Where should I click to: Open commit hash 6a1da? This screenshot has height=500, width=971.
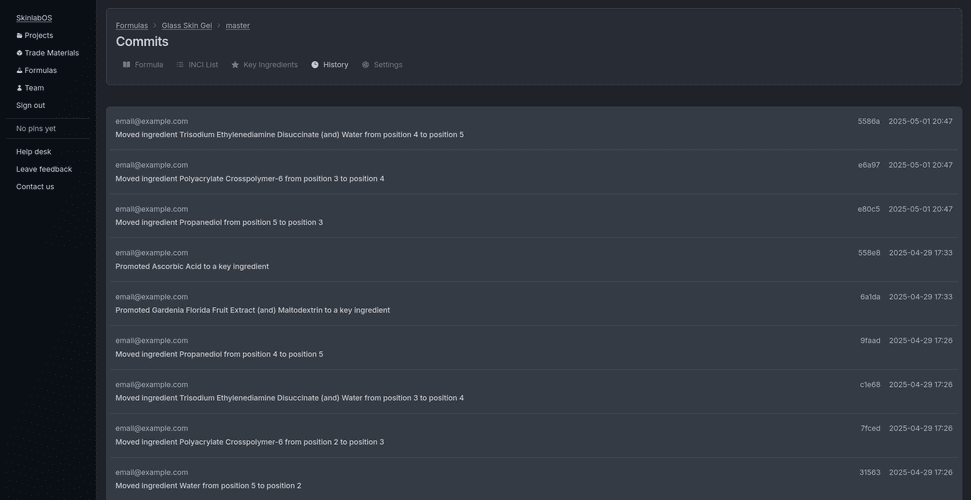(870, 297)
